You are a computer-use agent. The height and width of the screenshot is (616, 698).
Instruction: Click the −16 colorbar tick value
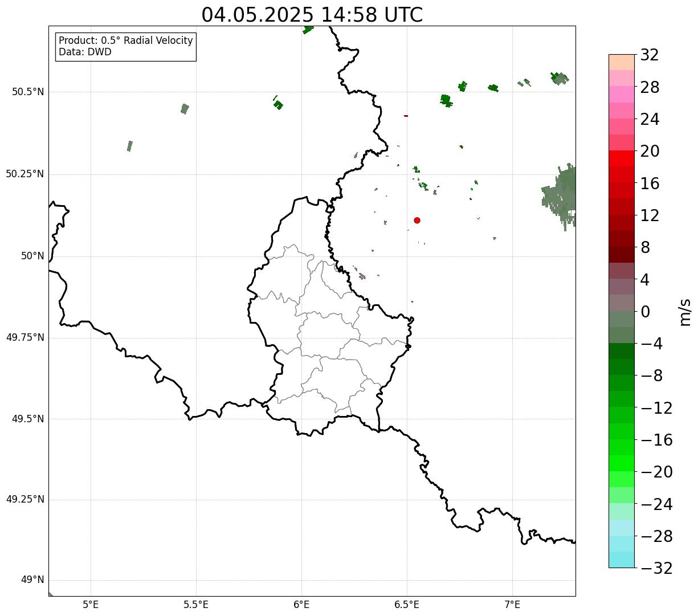click(x=656, y=440)
